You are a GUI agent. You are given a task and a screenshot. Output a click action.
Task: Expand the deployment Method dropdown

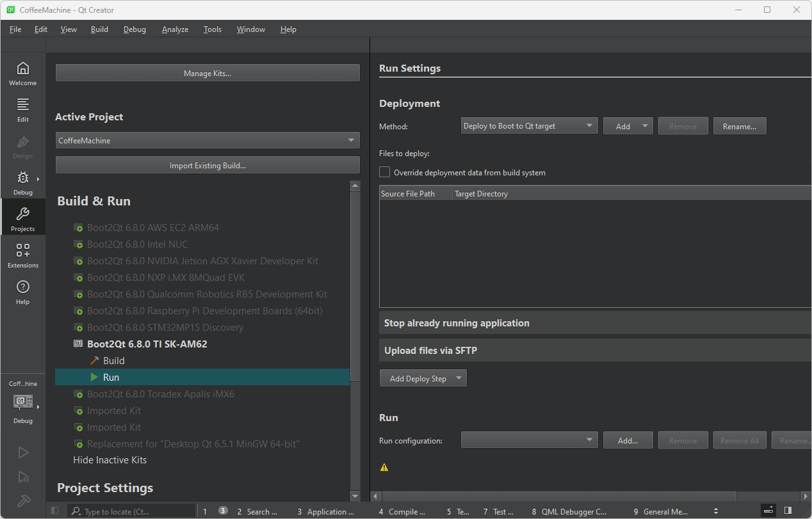(x=529, y=126)
